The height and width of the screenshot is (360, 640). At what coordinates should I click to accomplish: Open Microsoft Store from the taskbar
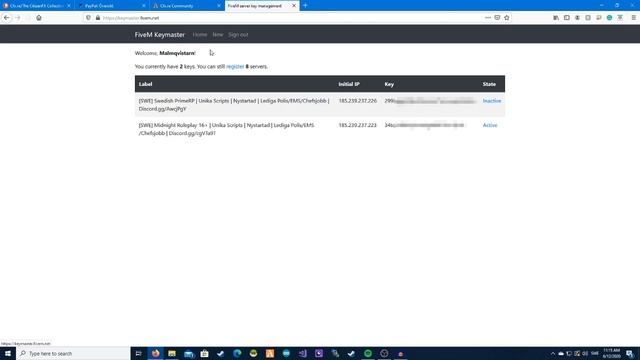click(x=204, y=353)
